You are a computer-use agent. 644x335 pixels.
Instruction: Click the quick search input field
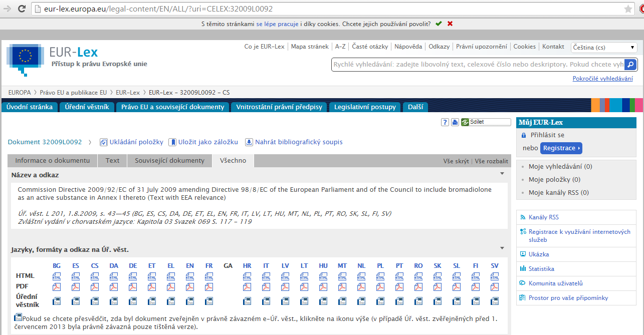479,64
